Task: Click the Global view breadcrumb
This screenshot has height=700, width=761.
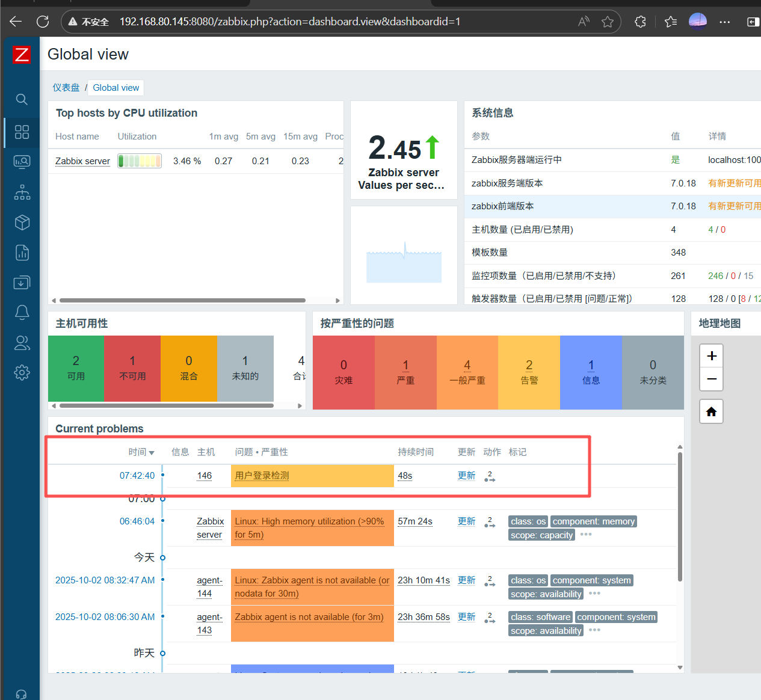Action: pos(116,88)
